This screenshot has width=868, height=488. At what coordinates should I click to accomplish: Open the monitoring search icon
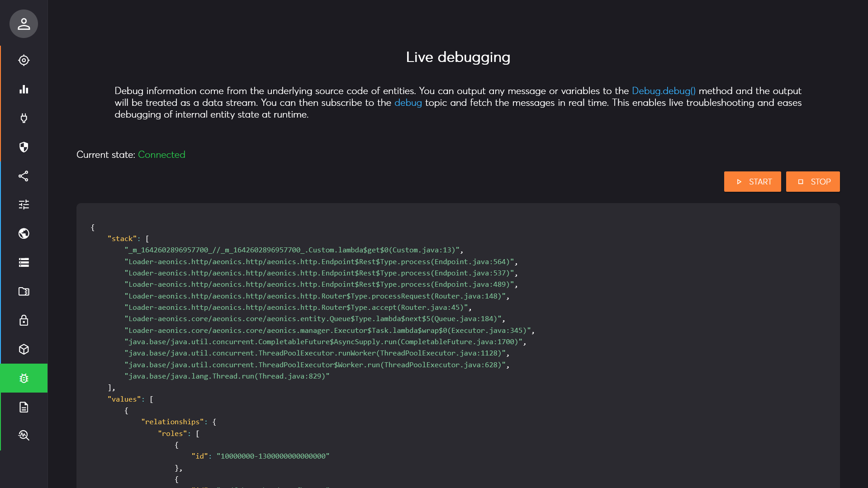click(23, 436)
